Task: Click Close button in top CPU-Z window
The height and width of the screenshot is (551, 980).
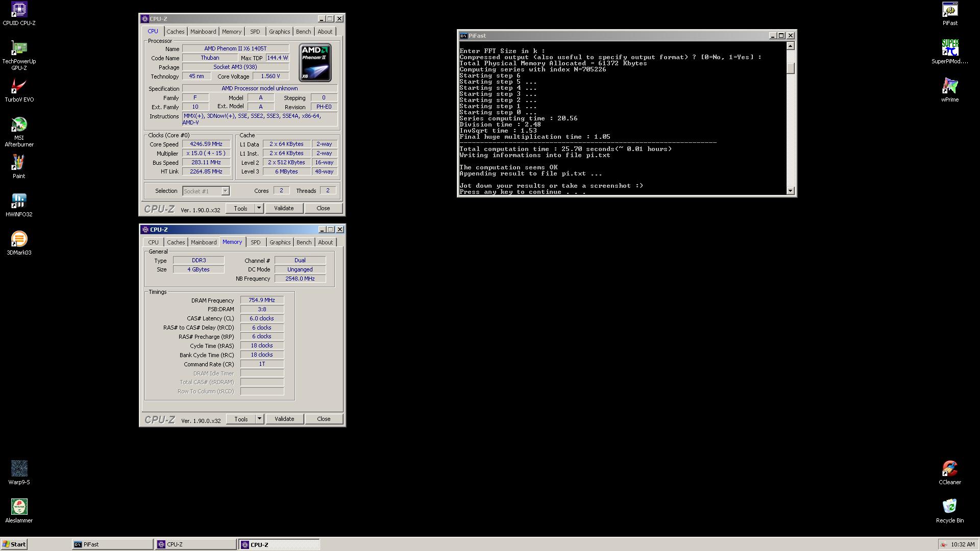Action: (x=323, y=208)
